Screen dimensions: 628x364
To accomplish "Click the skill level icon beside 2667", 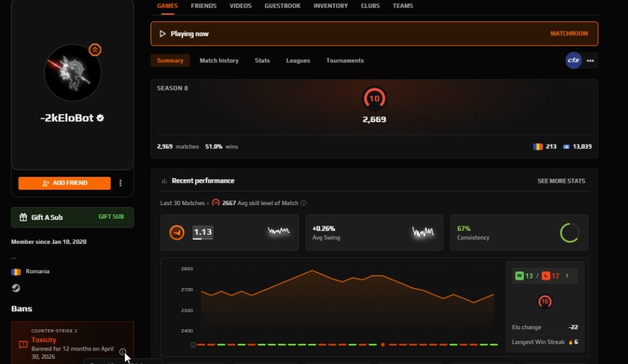I will coord(216,203).
